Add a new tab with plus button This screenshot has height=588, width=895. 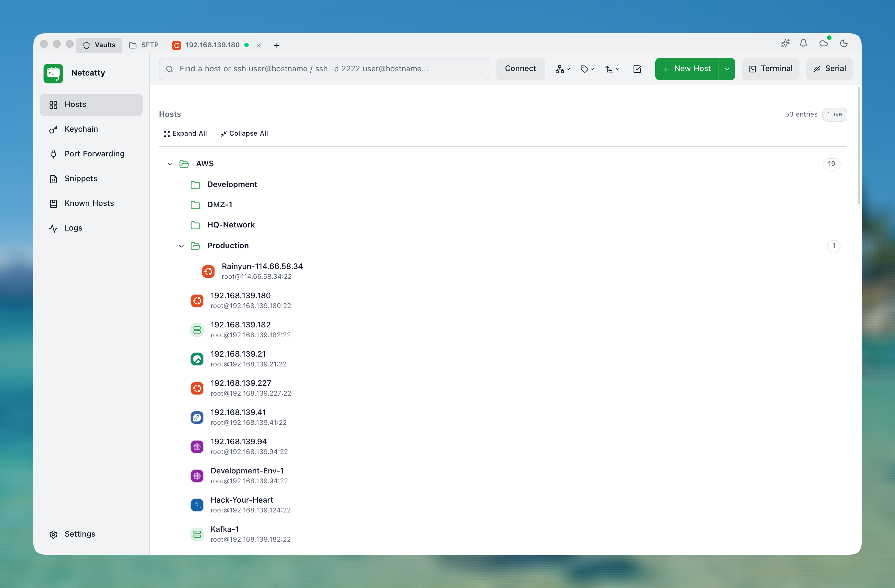coord(277,45)
